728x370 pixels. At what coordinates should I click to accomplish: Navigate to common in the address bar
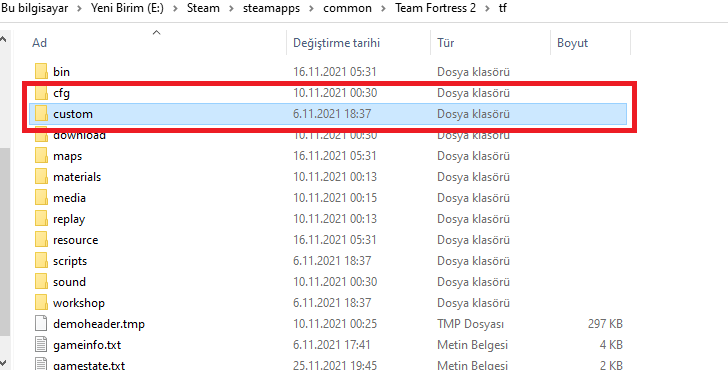coord(347,8)
